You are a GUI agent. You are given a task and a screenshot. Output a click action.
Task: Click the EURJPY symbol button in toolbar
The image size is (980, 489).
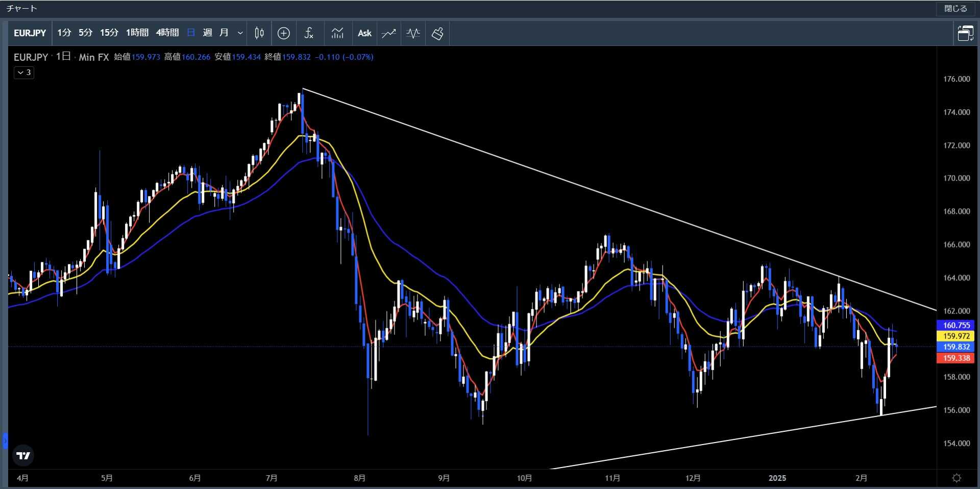30,33
